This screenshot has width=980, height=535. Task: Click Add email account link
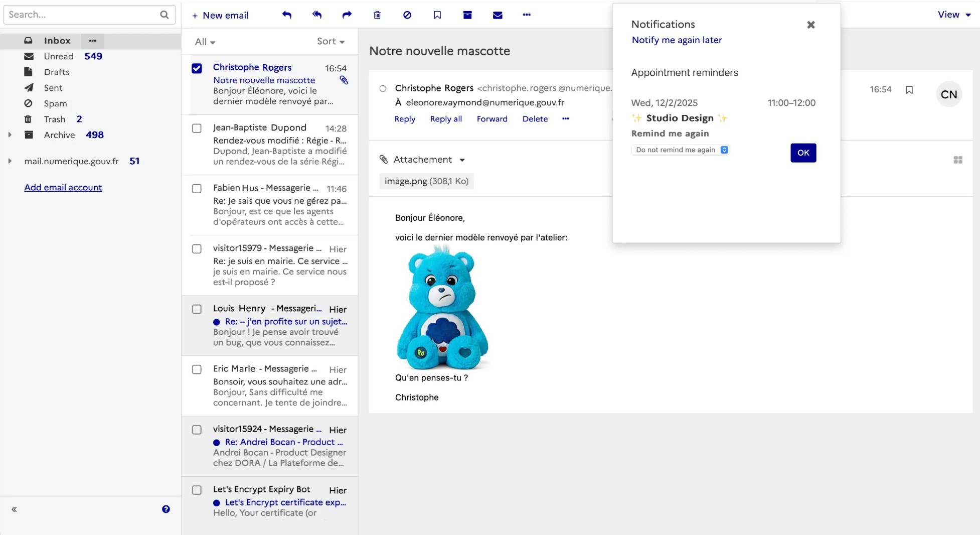(63, 187)
